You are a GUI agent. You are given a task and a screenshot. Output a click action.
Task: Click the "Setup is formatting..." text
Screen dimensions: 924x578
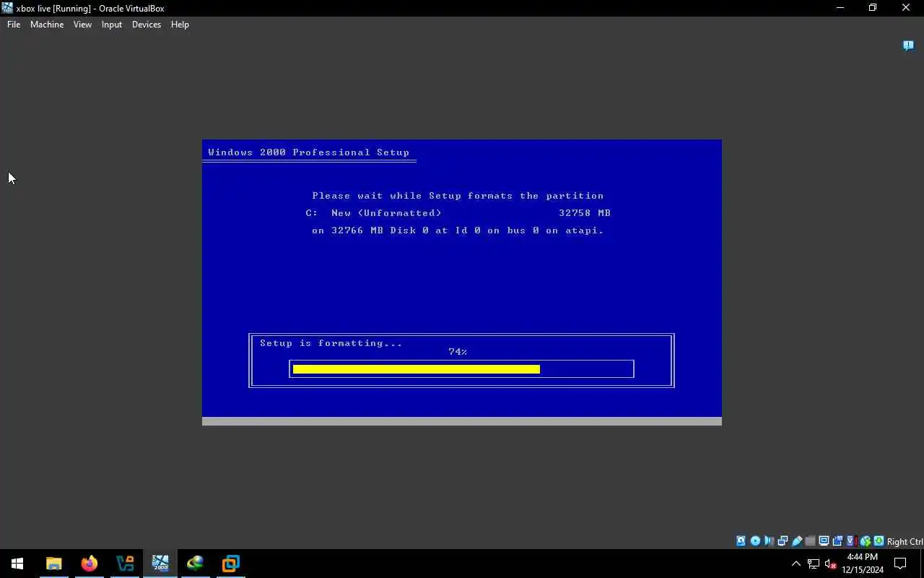click(331, 343)
